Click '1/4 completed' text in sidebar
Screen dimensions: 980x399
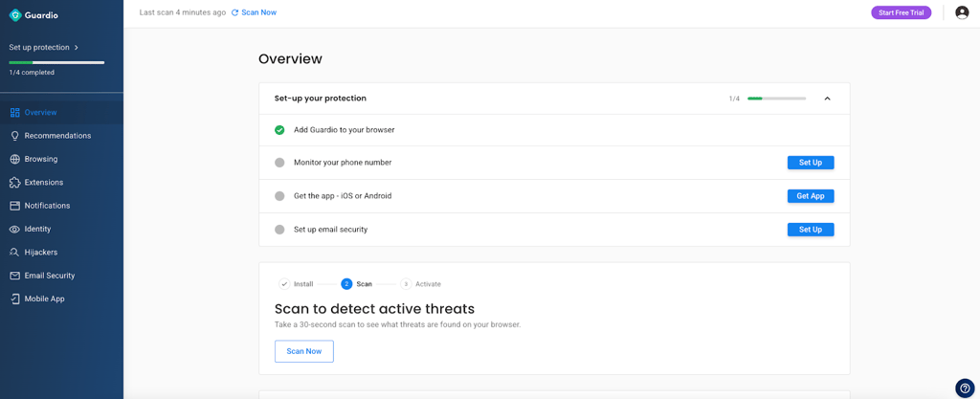[32, 73]
